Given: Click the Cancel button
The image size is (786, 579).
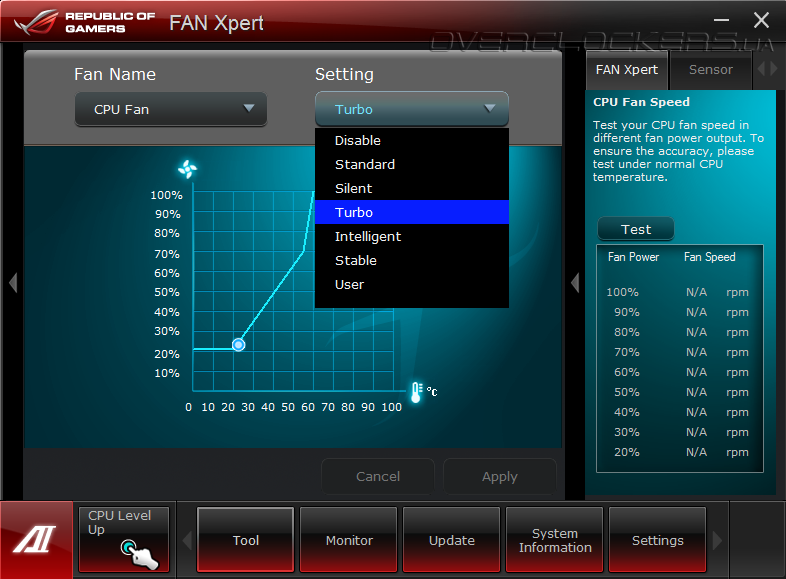Looking at the screenshot, I should point(378,476).
